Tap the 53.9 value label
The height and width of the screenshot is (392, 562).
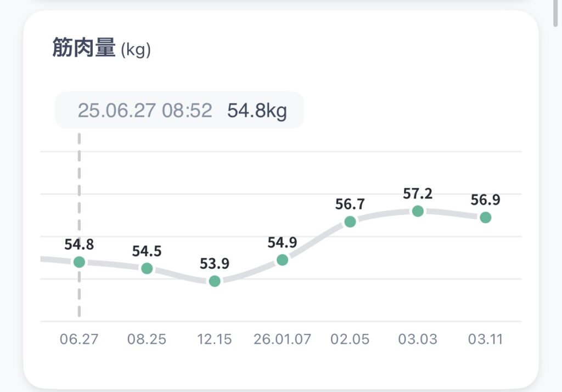click(x=215, y=263)
